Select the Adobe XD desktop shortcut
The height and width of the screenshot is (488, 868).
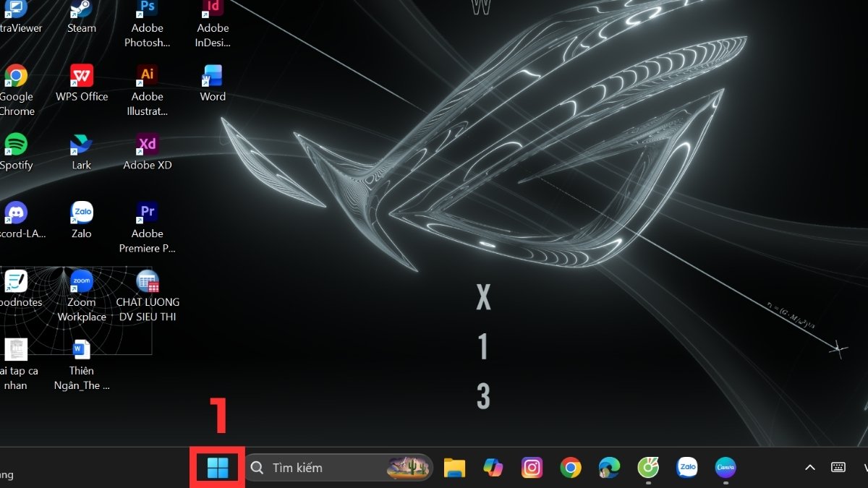pos(147,152)
